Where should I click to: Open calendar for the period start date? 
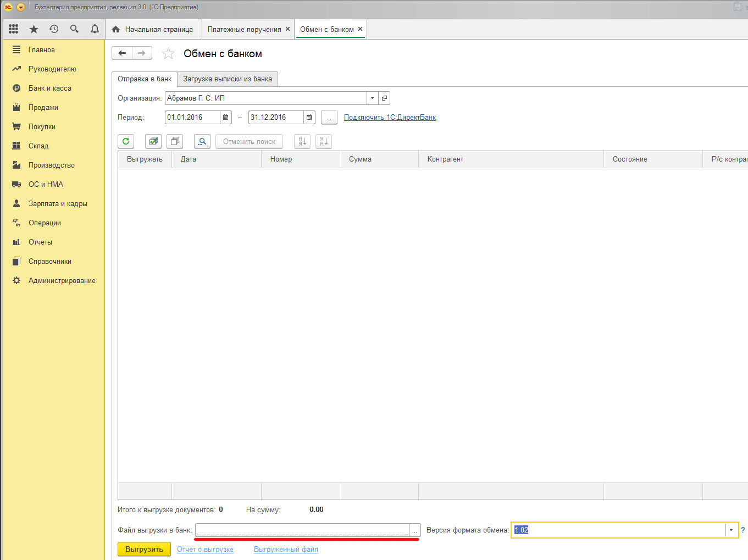[226, 117]
